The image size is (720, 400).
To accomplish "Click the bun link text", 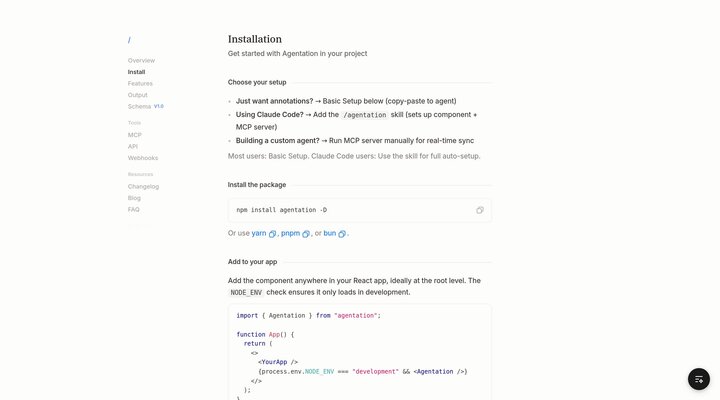I will (330, 233).
